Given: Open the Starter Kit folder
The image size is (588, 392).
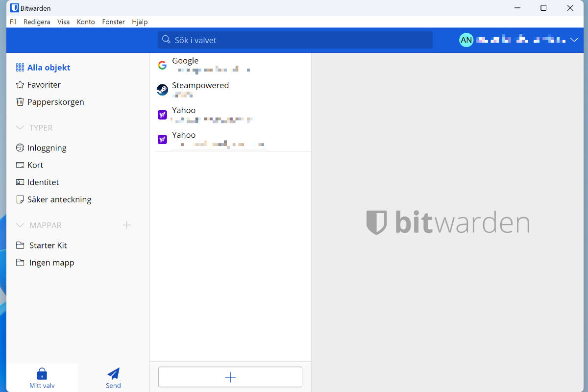Looking at the screenshot, I should (48, 245).
